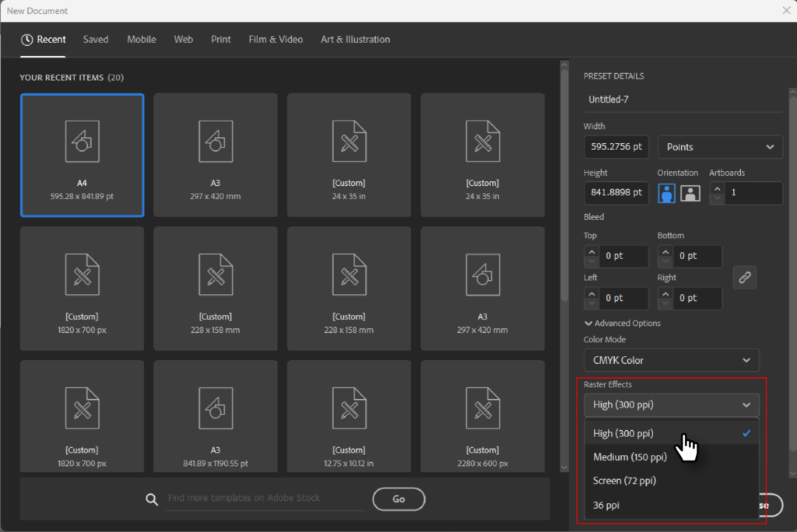Increase the Top bleed value
The width and height of the screenshot is (797, 532).
(x=592, y=251)
